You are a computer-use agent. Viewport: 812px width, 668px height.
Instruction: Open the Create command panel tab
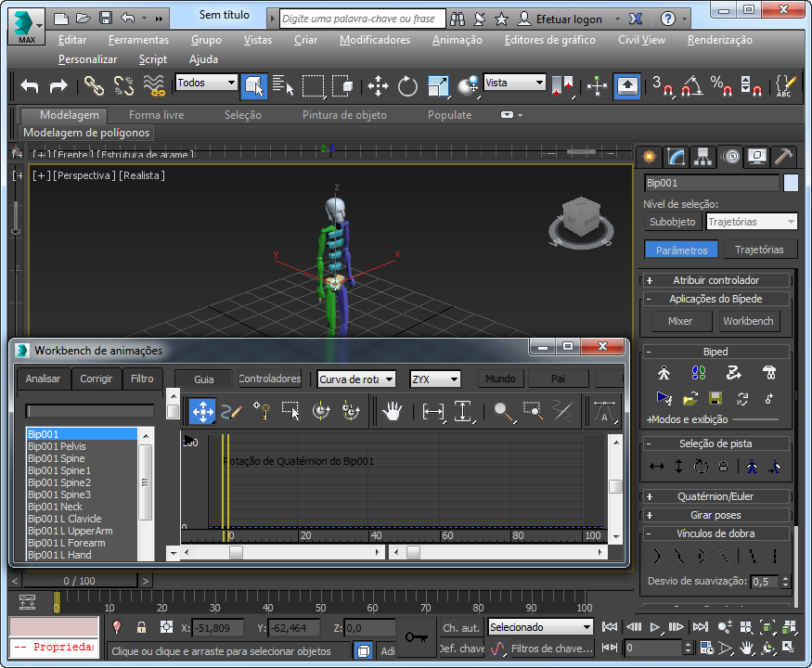649,157
